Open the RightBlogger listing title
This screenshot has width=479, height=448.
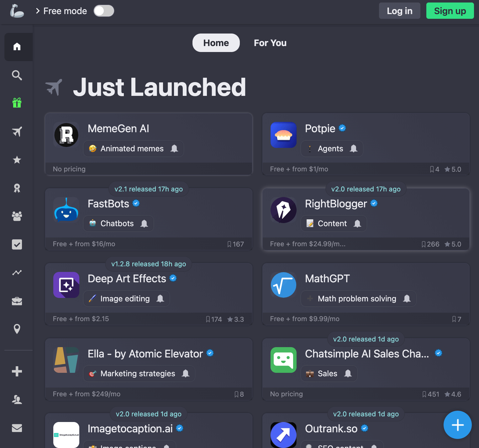336,204
